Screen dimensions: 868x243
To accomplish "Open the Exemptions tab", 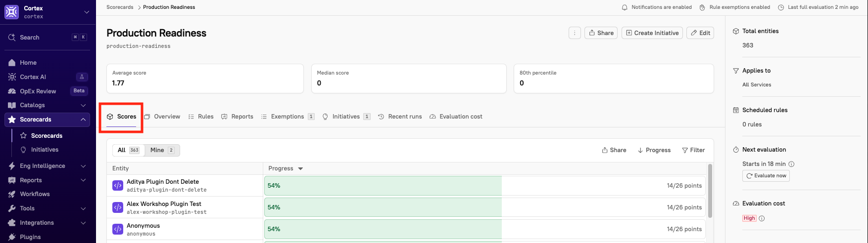I will [x=288, y=117].
